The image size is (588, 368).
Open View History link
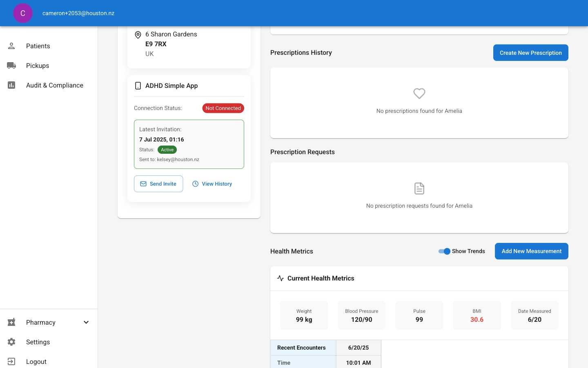(212, 184)
